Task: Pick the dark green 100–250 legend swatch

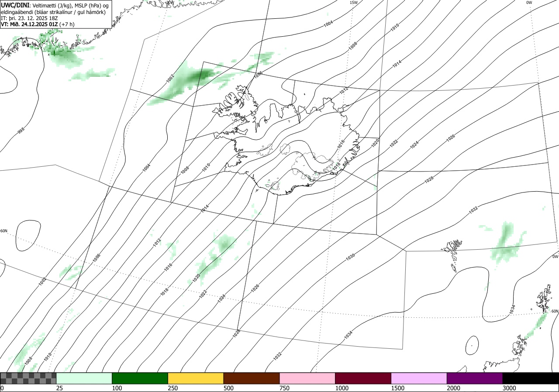Action: [x=140, y=378]
